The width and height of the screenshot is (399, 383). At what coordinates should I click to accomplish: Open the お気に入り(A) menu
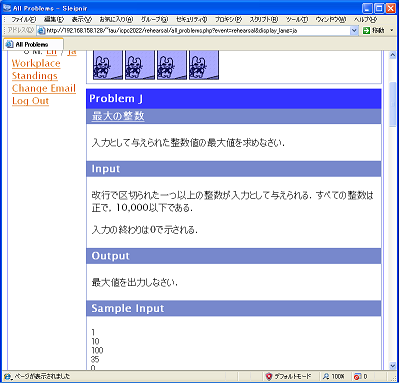tap(116, 20)
